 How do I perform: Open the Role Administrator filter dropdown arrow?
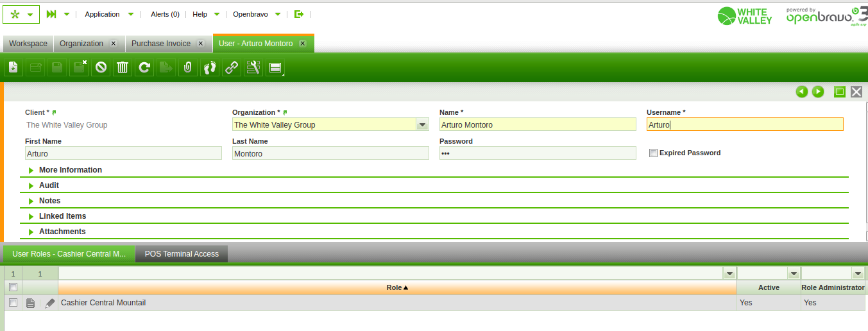[x=858, y=274]
